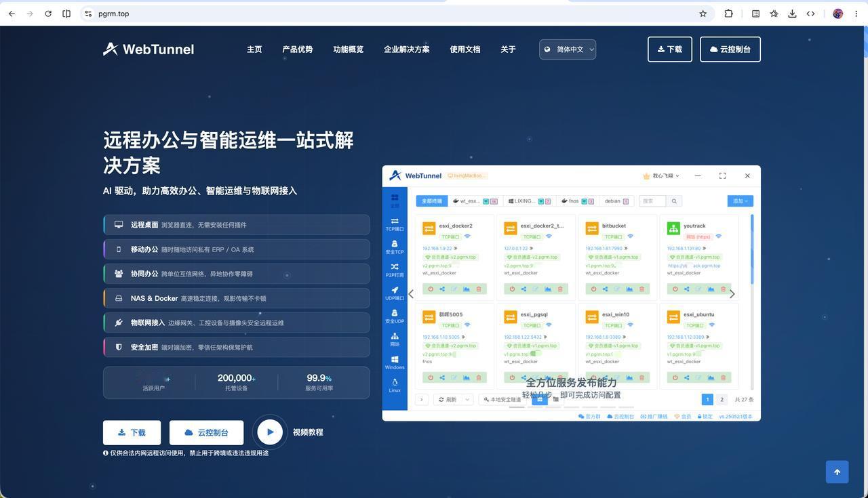Show the previous carousel slide with left arrow

(x=411, y=294)
